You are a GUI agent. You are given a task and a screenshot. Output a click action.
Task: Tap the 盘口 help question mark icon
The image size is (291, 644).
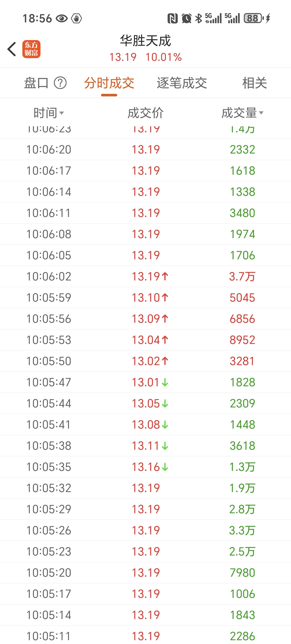60,83
